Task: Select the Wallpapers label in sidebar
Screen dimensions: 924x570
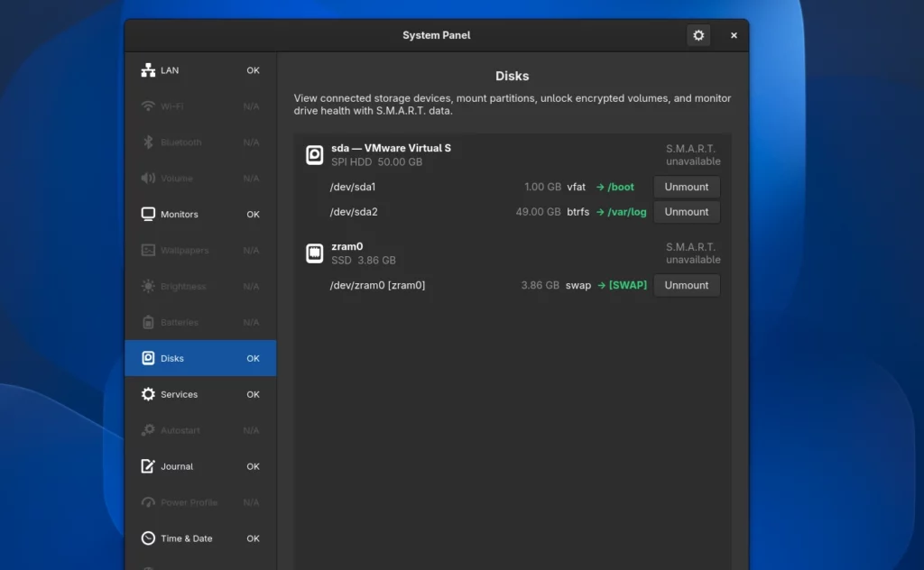Action: tap(184, 250)
